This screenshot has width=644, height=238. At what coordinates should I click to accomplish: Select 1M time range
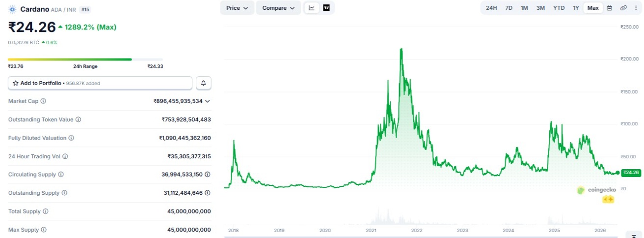click(x=524, y=8)
